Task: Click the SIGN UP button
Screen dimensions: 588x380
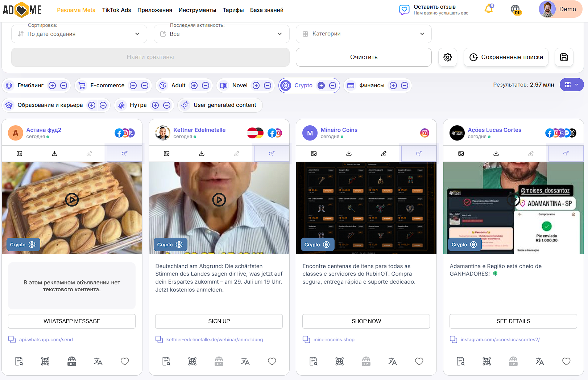Action: 219,321
